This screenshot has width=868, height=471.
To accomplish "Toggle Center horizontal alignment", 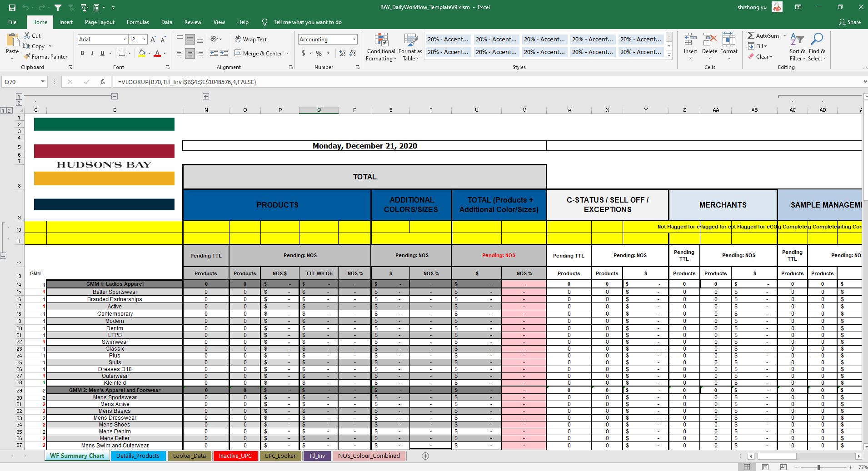I will click(x=190, y=53).
